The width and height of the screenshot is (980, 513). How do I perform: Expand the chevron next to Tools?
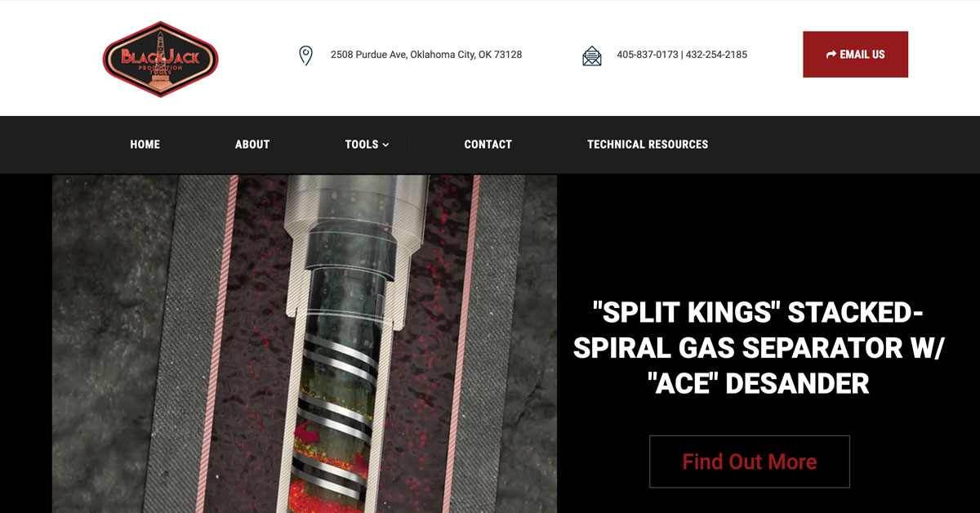(385, 145)
